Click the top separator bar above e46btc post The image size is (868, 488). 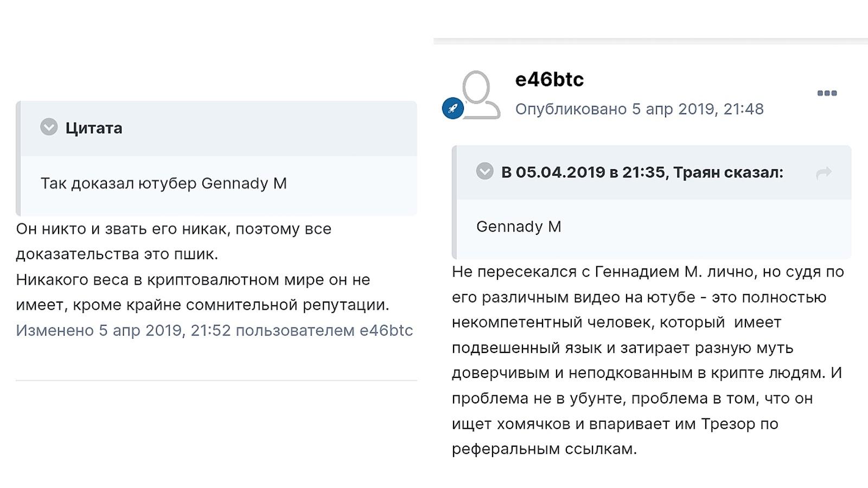(x=650, y=41)
